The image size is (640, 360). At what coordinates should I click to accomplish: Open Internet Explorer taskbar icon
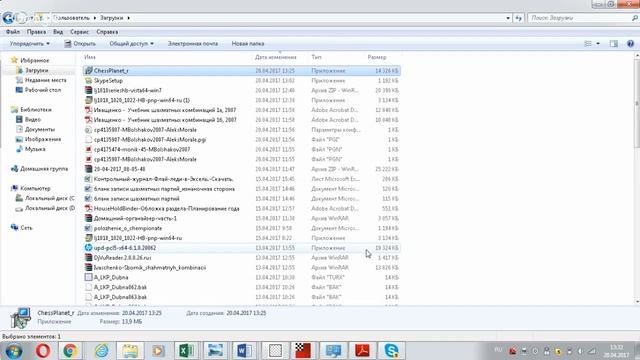101,351
